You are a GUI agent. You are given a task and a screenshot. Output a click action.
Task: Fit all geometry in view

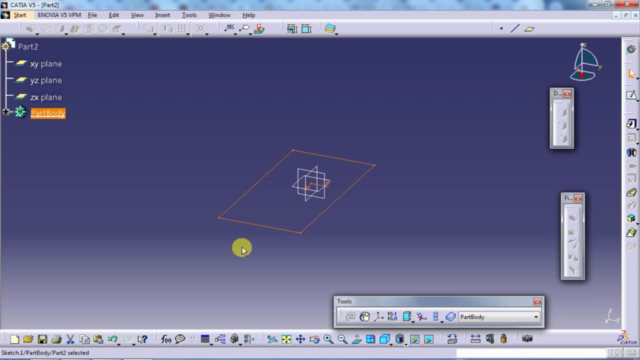[x=287, y=339]
